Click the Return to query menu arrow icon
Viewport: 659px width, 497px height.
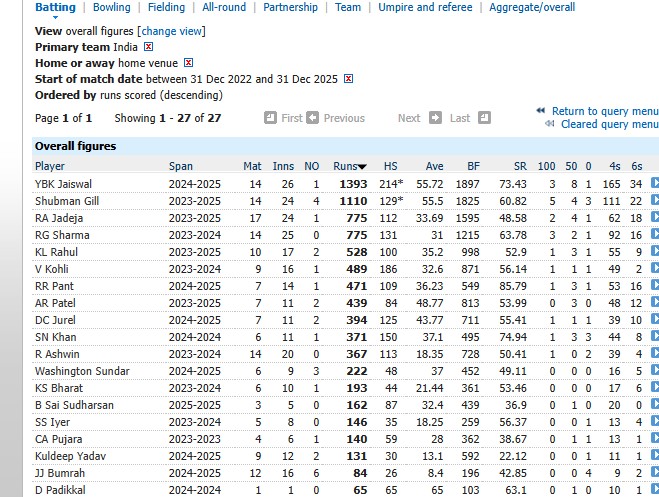[x=541, y=111]
